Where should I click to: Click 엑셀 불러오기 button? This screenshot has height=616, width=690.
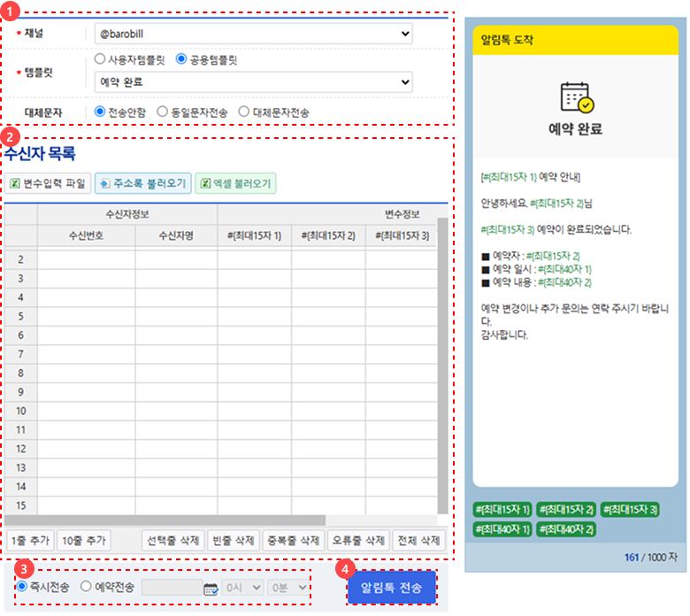point(235,183)
